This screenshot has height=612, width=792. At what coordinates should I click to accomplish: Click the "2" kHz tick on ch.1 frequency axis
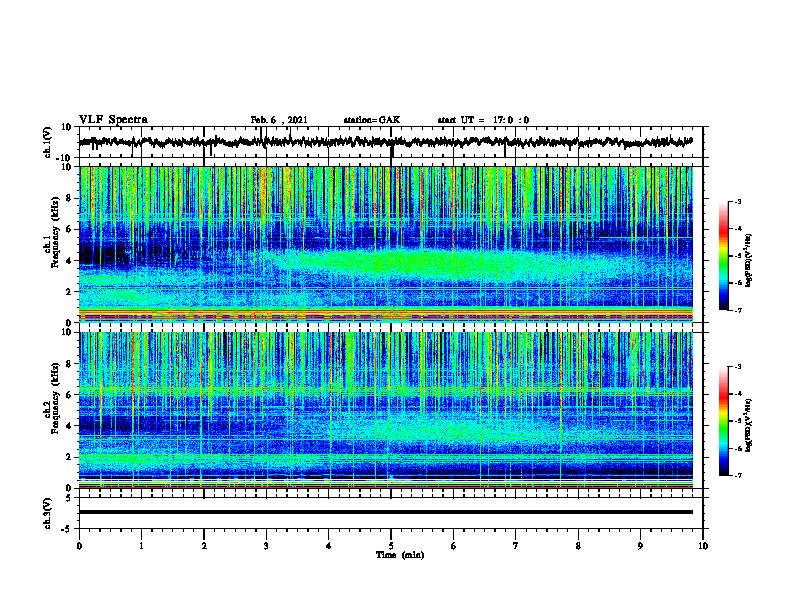(x=69, y=292)
